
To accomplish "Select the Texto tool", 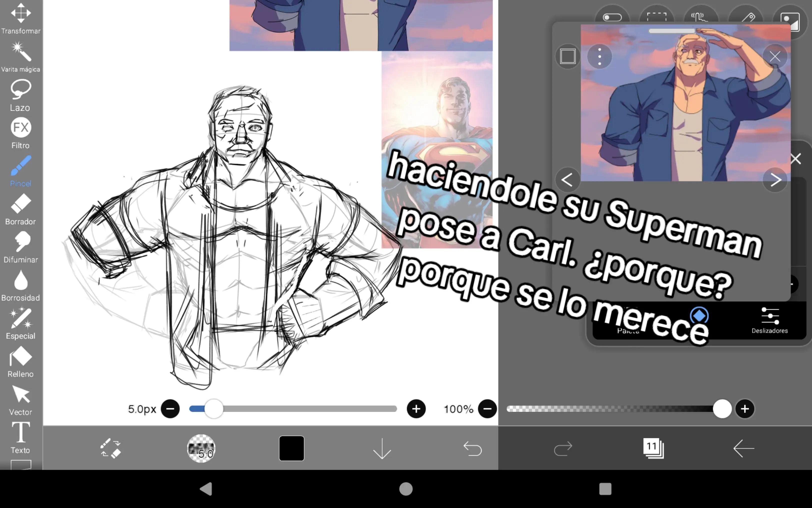I will coord(21,438).
